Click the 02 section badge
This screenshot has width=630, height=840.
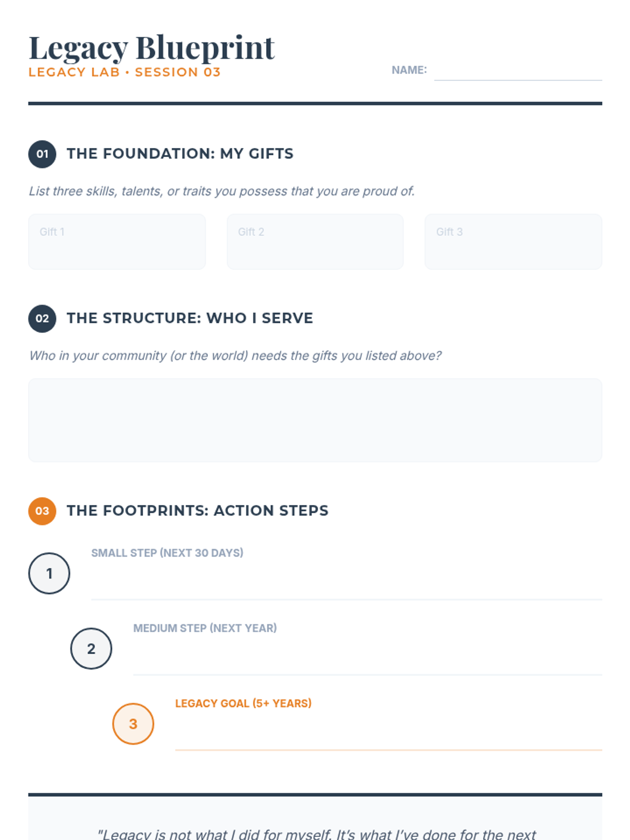[x=42, y=318]
